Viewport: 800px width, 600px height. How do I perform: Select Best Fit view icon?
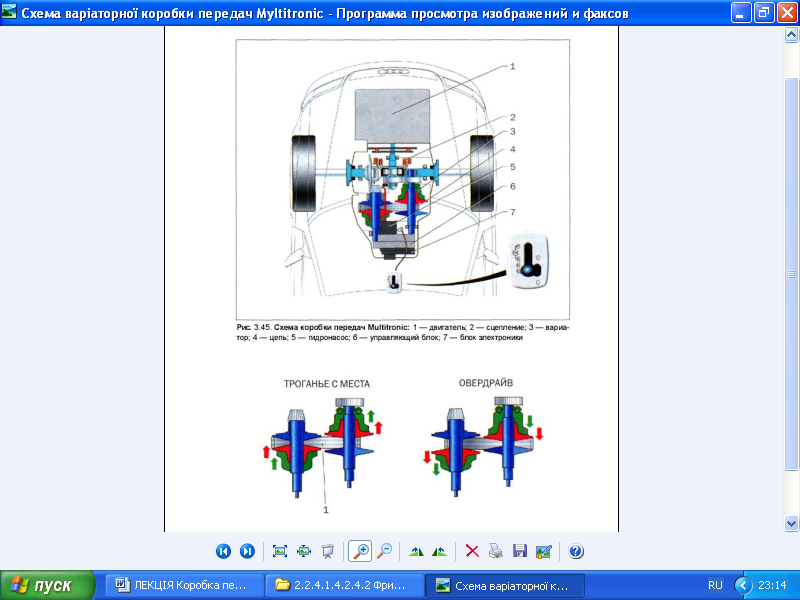[280, 551]
